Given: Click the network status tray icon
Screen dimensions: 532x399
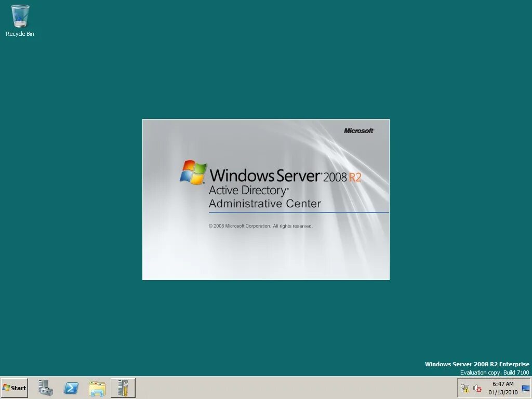Looking at the screenshot, I should pyautogui.click(x=465, y=389).
